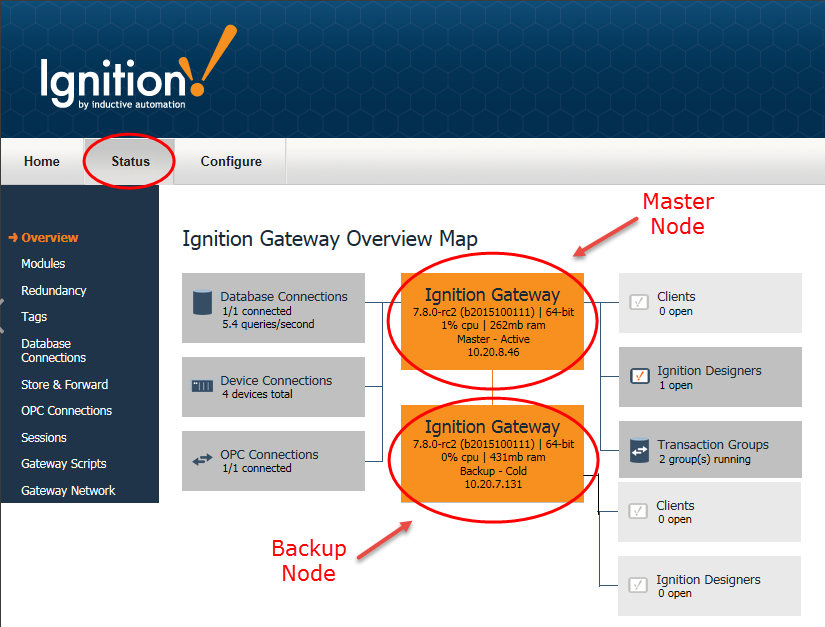Open Gateway Network in the sidebar
This screenshot has width=825, height=627.
(68, 491)
